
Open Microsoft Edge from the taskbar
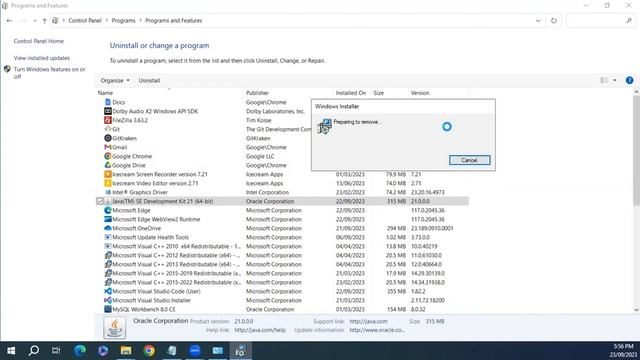click(80, 350)
